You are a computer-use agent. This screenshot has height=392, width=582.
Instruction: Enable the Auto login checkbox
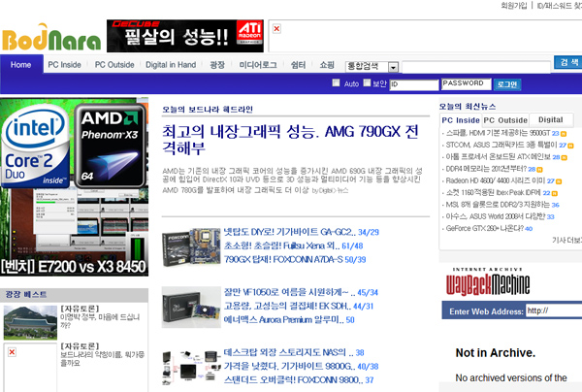click(336, 82)
